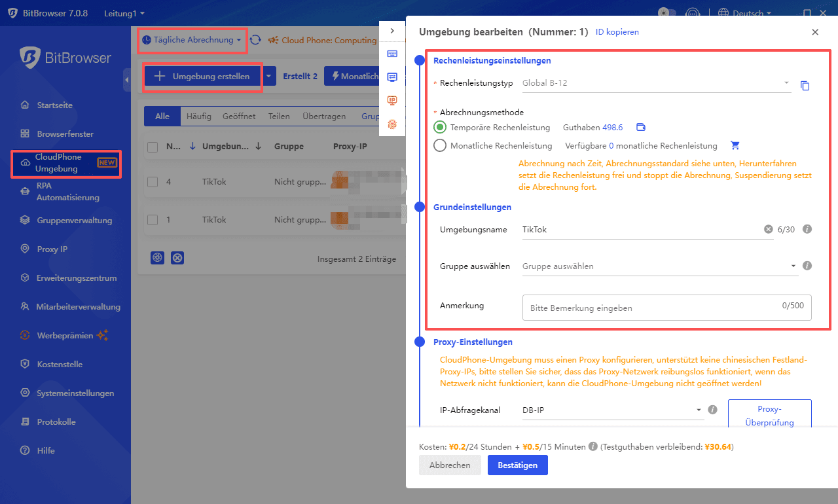Sort by the Umgebun... column arrow
Image resolution: width=838 pixels, height=504 pixels.
(259, 147)
